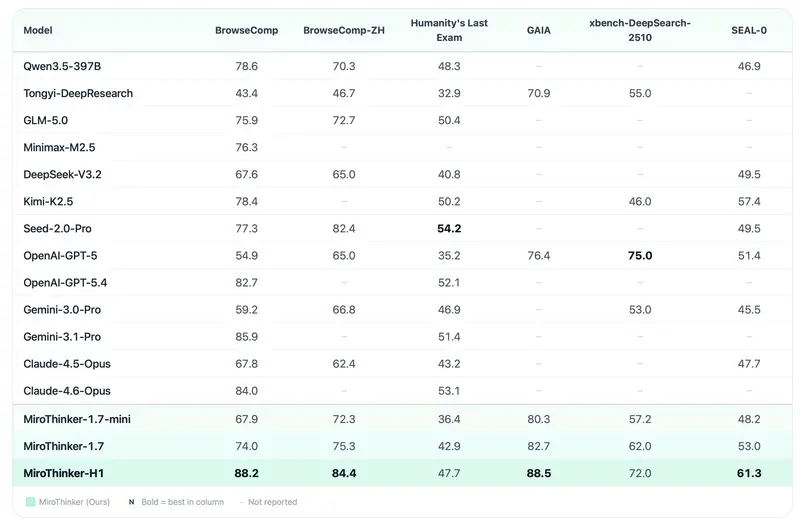Click the 'Not reported' legend label
The height and width of the screenshot is (523, 800).
click(272, 502)
